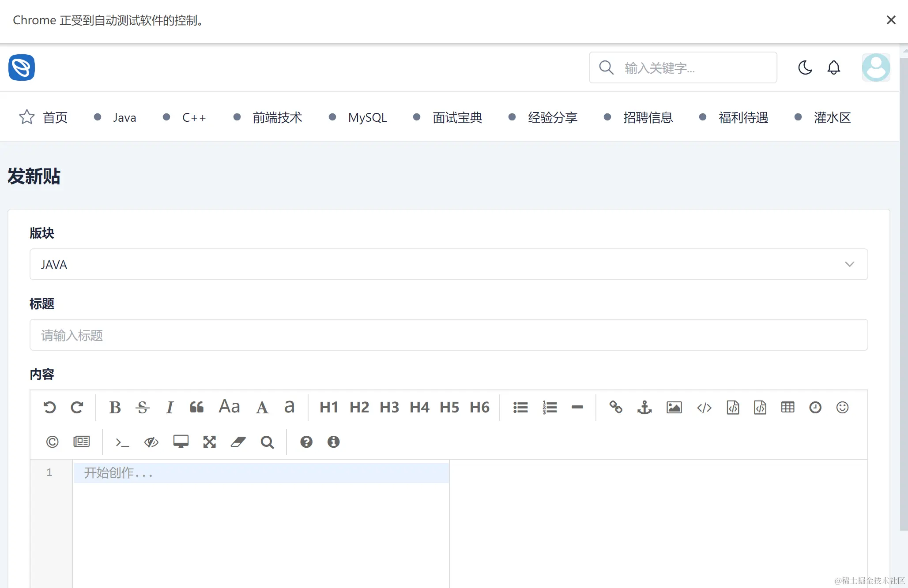Insert an unordered list from the toolbar
This screenshot has width=908, height=588.
point(520,408)
